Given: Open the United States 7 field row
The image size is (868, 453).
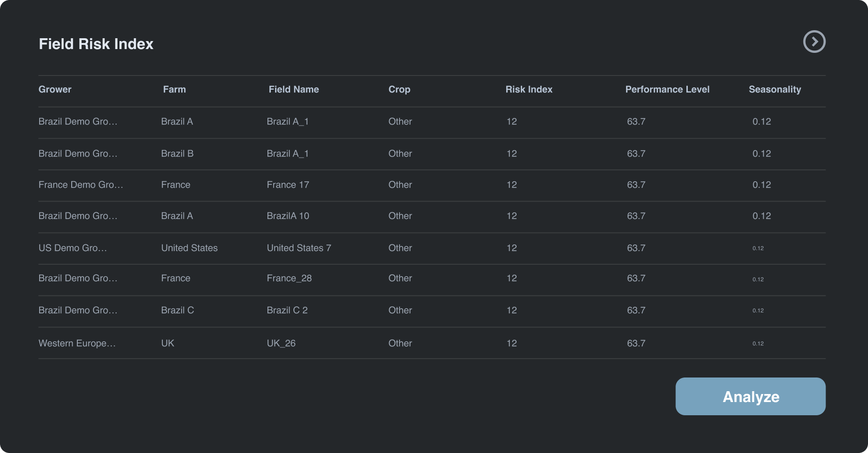Looking at the screenshot, I should point(299,248).
